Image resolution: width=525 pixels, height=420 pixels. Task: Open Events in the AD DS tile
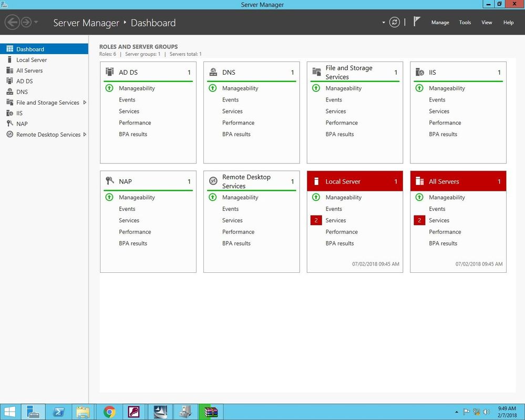[127, 100]
